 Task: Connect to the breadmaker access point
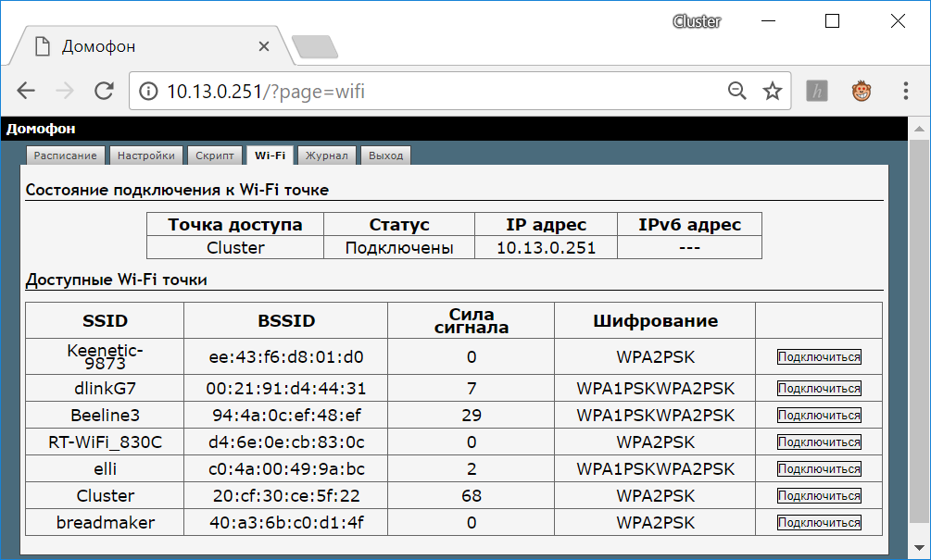(x=818, y=522)
